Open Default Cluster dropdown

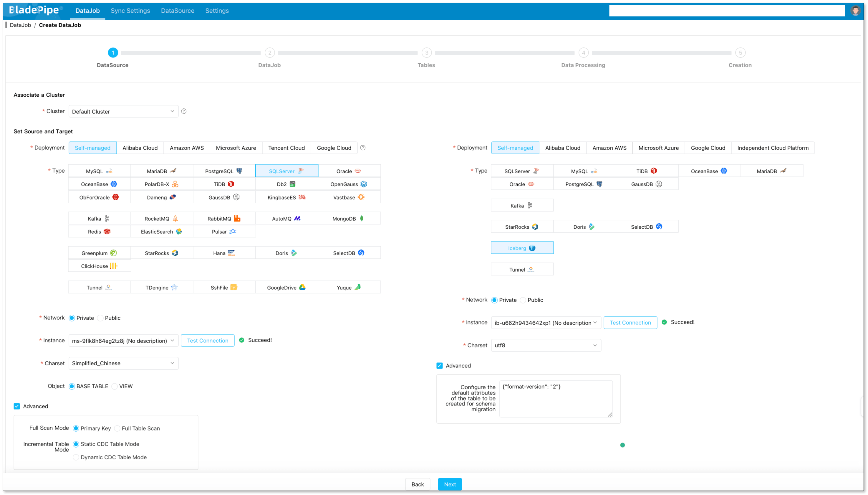(123, 111)
